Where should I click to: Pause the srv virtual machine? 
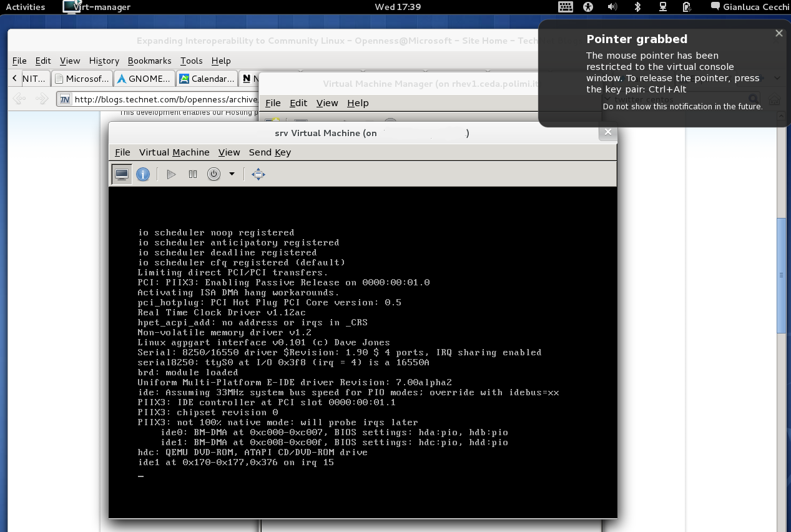(193, 174)
